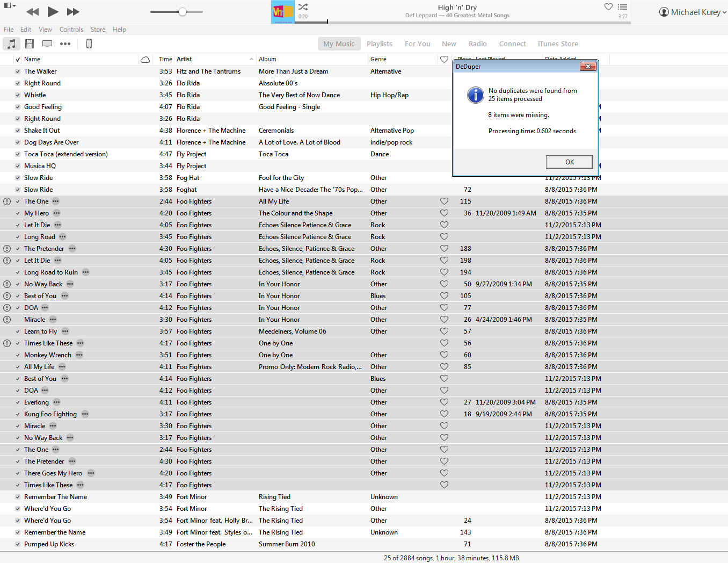Open the Edit menu

[x=26, y=30]
